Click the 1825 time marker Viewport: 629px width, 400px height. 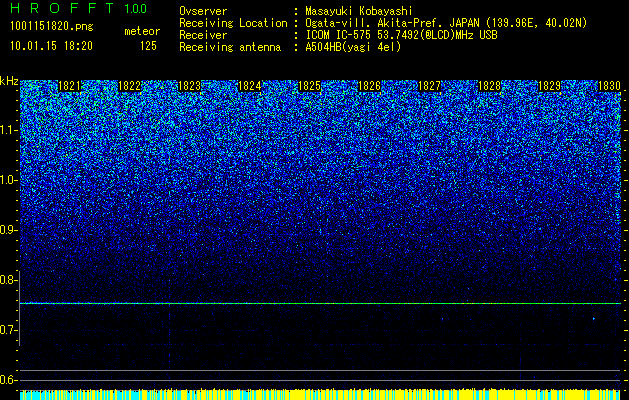[309, 86]
